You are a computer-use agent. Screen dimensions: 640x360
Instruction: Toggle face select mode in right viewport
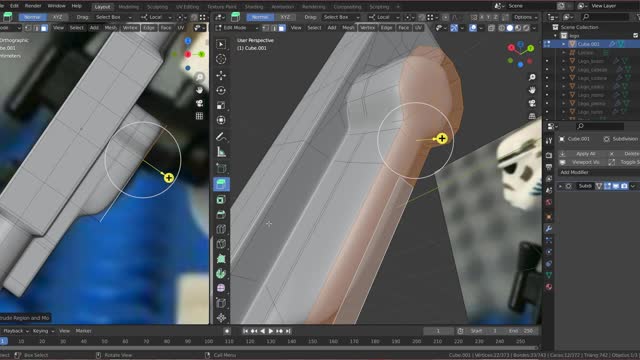[282, 28]
